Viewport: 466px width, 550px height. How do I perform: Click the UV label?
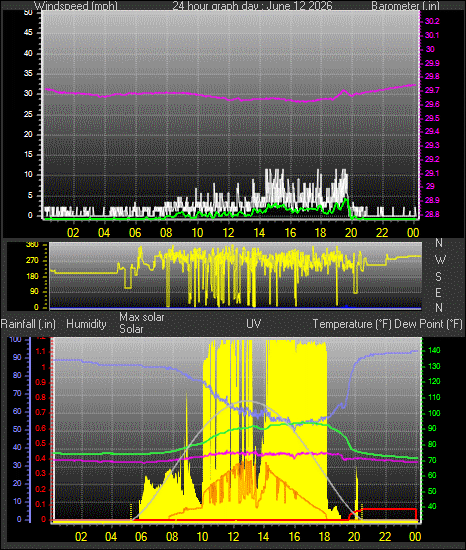(254, 323)
